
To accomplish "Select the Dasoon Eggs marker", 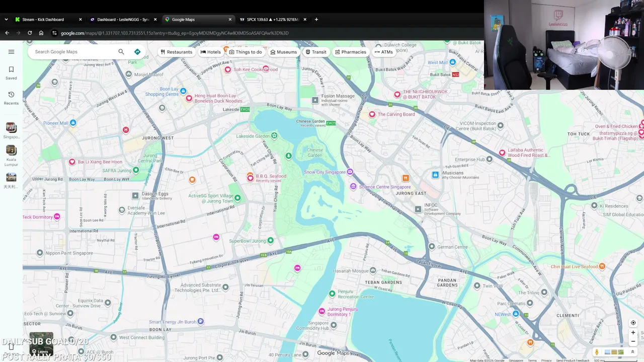I will point(135,196).
